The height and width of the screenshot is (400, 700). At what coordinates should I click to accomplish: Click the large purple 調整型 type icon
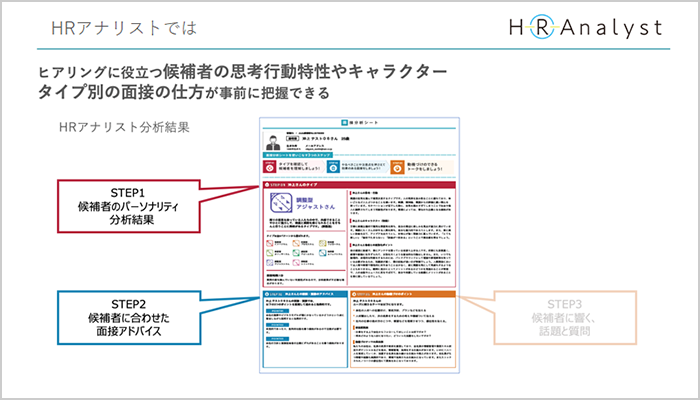pos(281,203)
